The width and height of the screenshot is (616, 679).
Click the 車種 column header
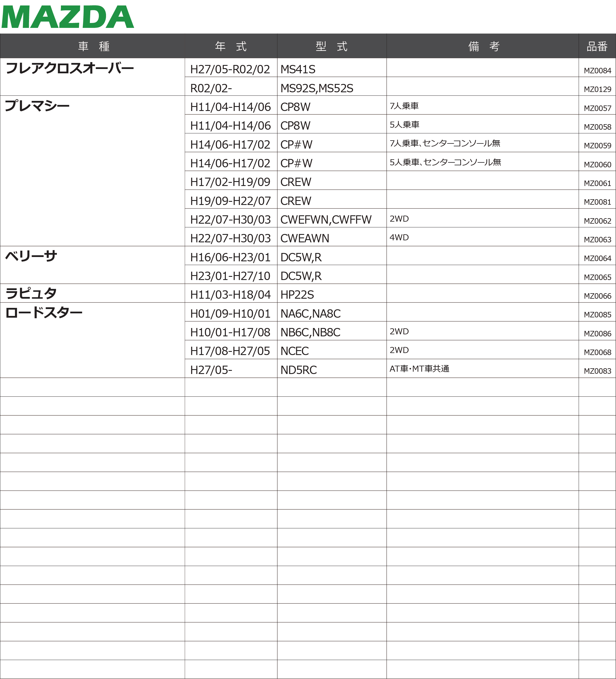[x=94, y=46]
